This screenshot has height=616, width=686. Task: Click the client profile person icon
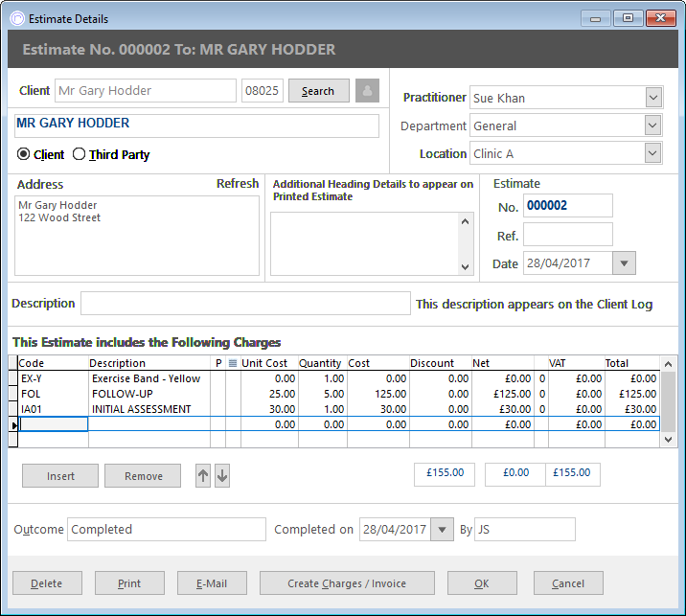367,91
